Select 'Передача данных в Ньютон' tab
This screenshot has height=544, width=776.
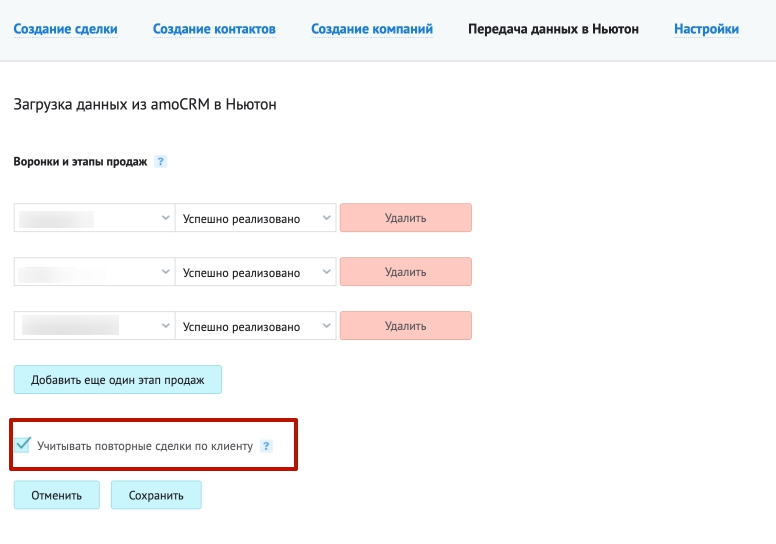pos(553,29)
